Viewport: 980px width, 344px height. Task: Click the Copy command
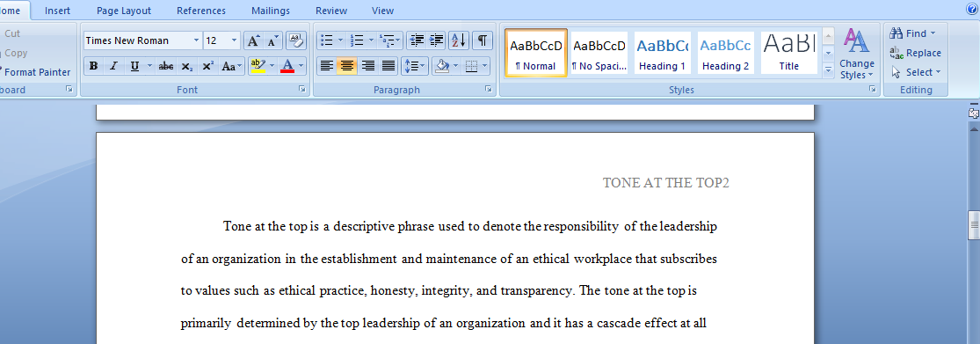point(16,53)
